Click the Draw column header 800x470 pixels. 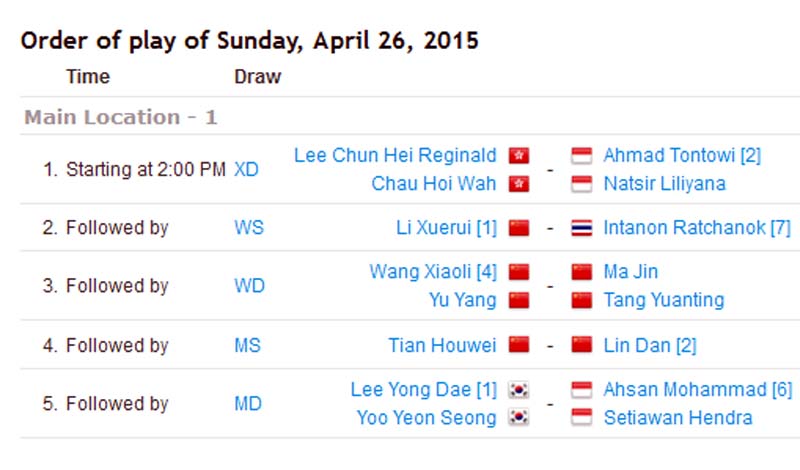pyautogui.click(x=257, y=77)
